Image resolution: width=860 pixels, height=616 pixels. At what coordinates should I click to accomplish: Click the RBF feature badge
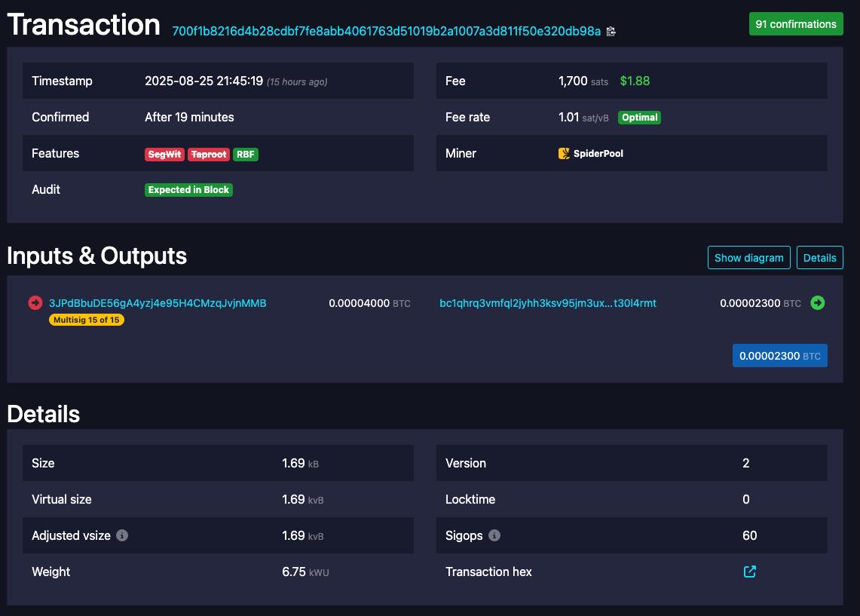pos(246,154)
